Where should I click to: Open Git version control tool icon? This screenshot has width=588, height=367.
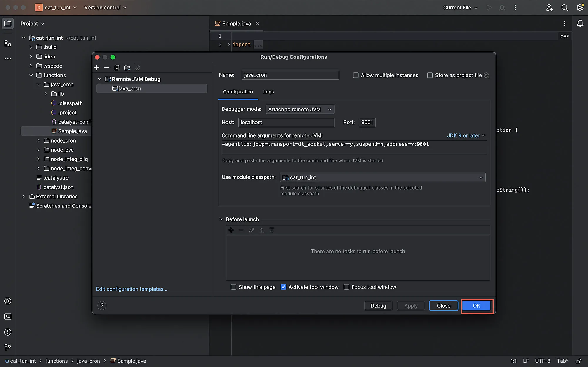coord(8,348)
